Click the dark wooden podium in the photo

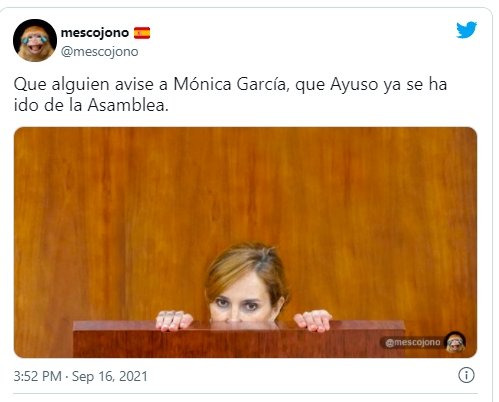239,339
